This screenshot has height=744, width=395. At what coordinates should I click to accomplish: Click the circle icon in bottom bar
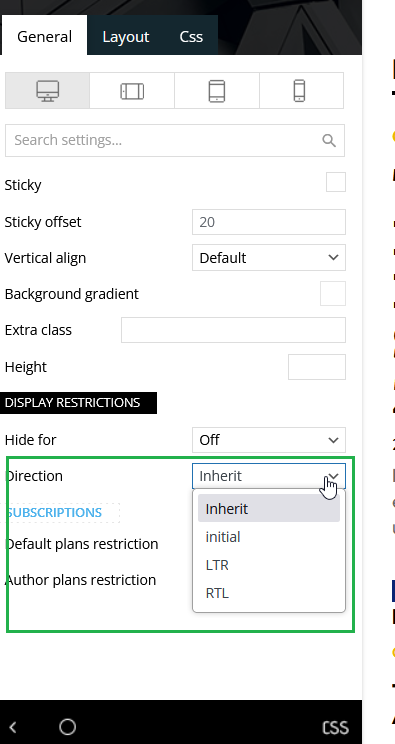pos(67,726)
